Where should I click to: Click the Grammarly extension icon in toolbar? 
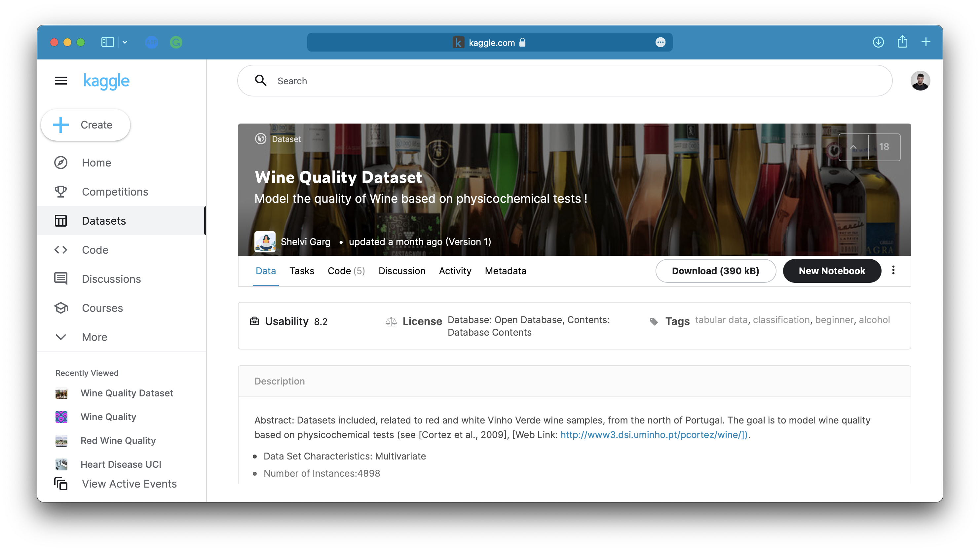[x=176, y=42]
